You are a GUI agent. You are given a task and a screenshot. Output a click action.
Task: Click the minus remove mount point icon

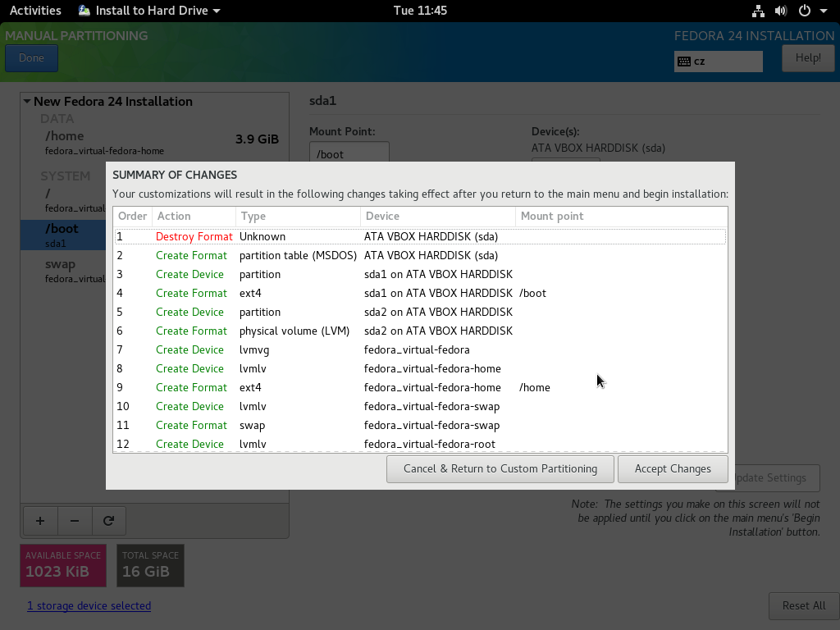[75, 521]
